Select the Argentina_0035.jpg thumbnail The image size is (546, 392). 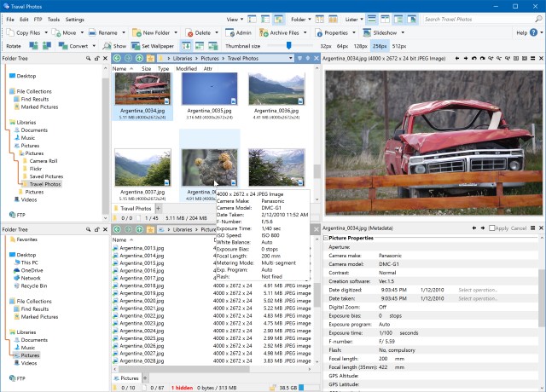pos(209,89)
